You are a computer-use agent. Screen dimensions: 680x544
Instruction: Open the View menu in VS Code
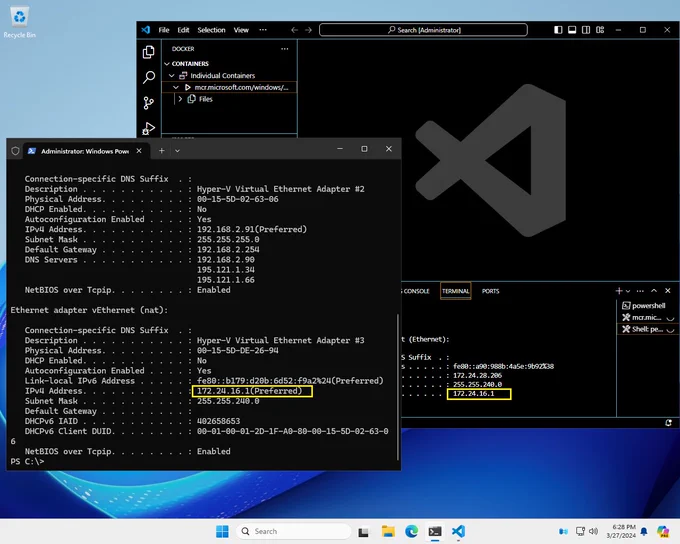(241, 30)
